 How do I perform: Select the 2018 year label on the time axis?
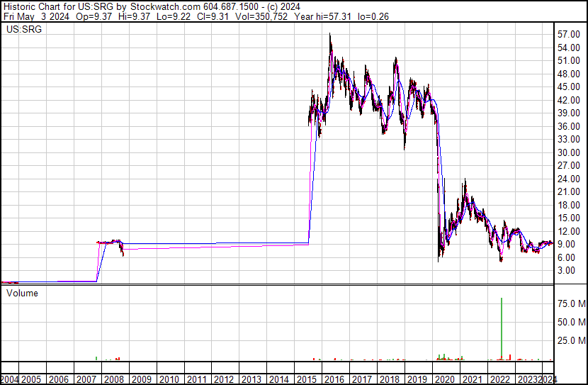389,379
